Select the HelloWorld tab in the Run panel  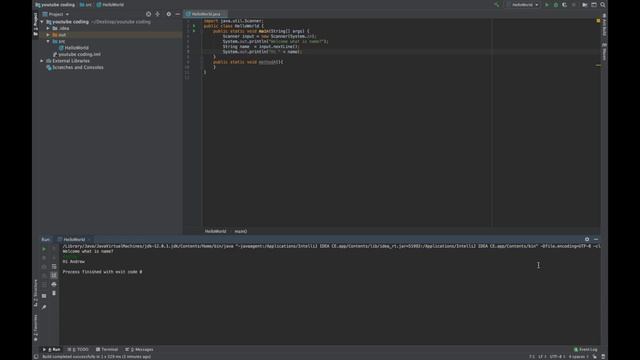coord(74,240)
